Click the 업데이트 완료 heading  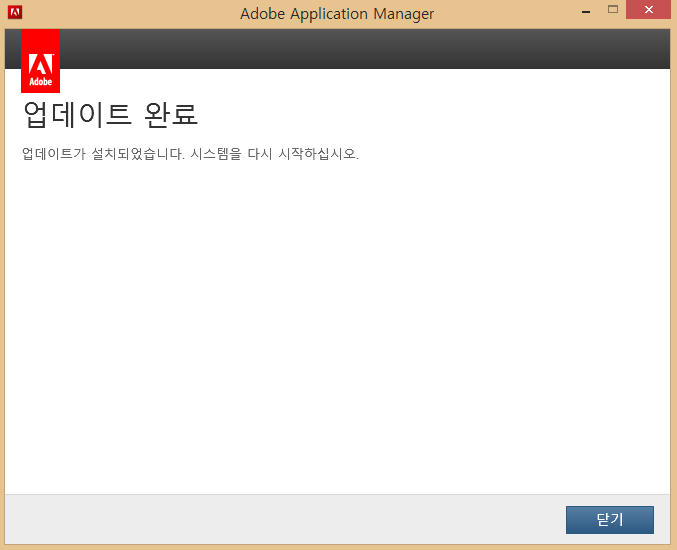(111, 115)
